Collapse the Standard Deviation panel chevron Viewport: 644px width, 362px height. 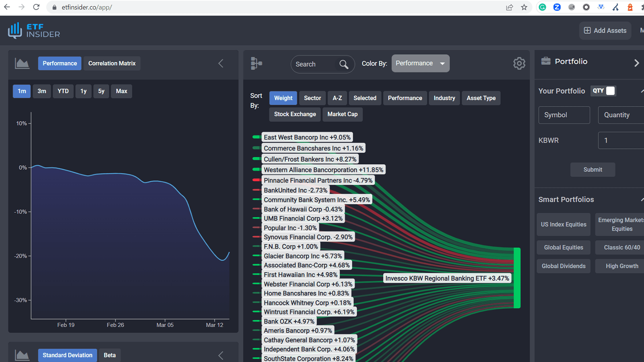221,355
